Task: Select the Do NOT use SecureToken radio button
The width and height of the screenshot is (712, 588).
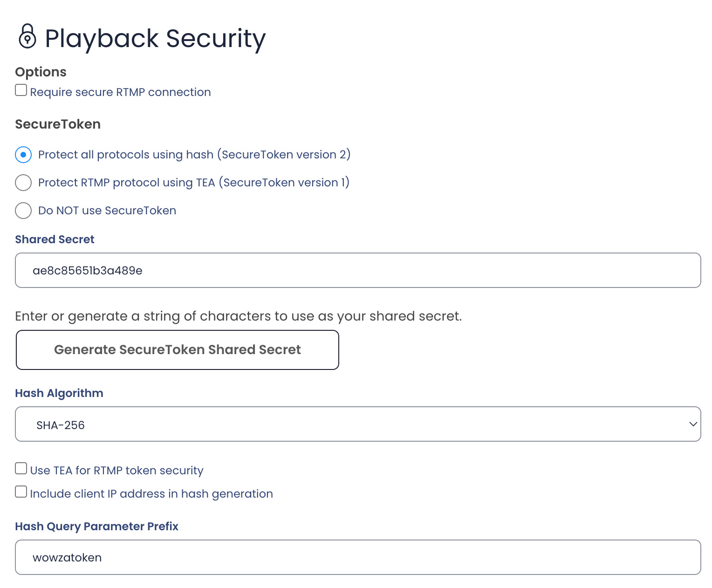Action: [x=23, y=211]
